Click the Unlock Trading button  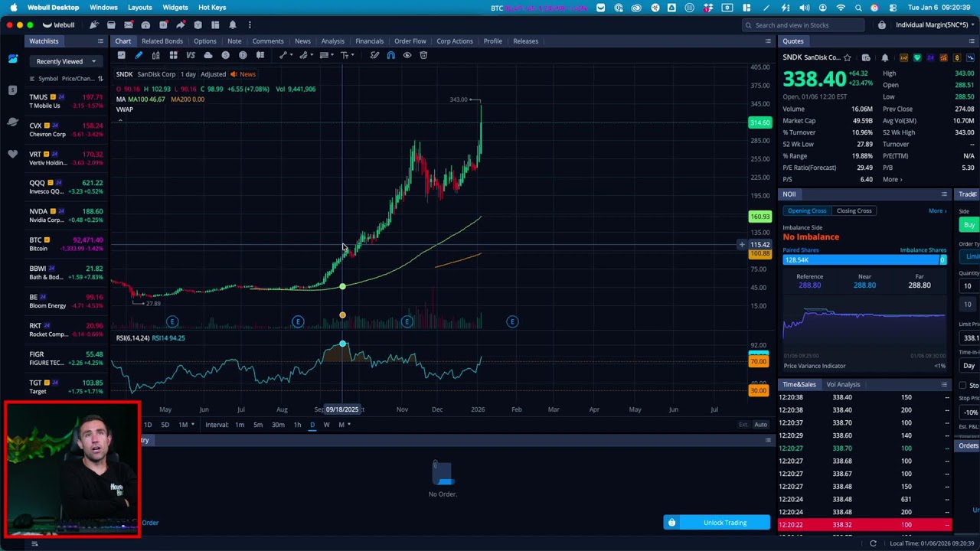point(717,523)
